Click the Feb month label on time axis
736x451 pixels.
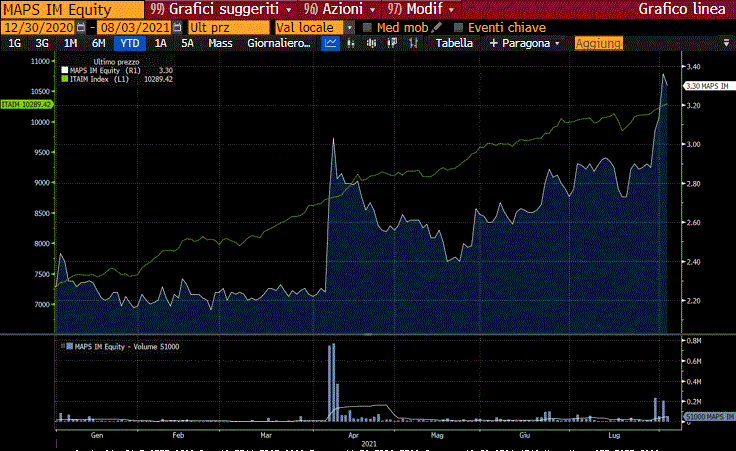[x=178, y=436]
